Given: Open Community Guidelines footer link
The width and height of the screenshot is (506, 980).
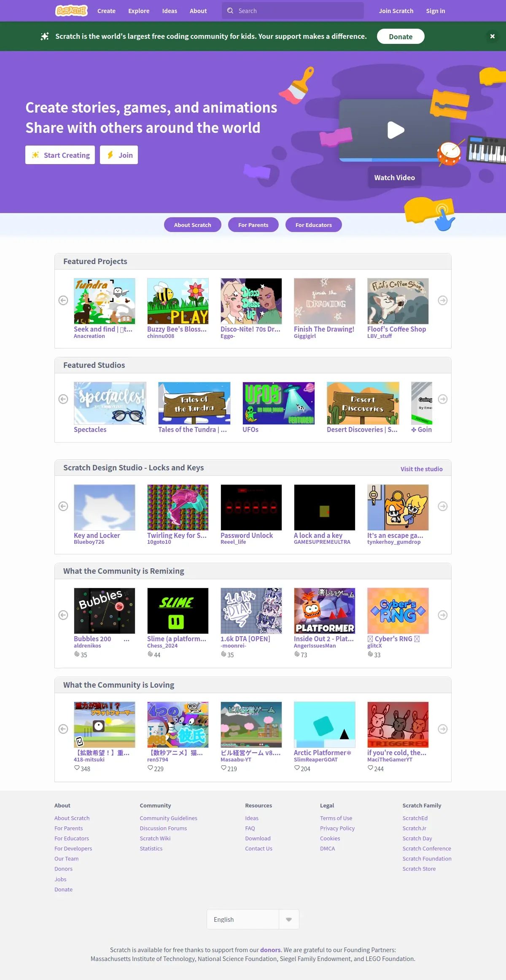Looking at the screenshot, I should coord(169,818).
